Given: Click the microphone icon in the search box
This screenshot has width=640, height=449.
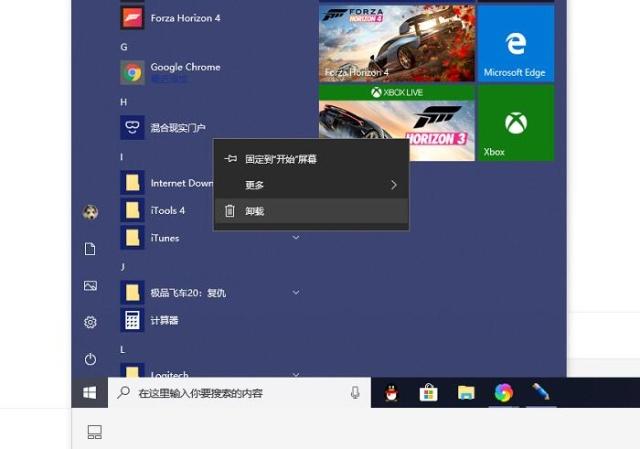Looking at the screenshot, I should [x=355, y=393].
